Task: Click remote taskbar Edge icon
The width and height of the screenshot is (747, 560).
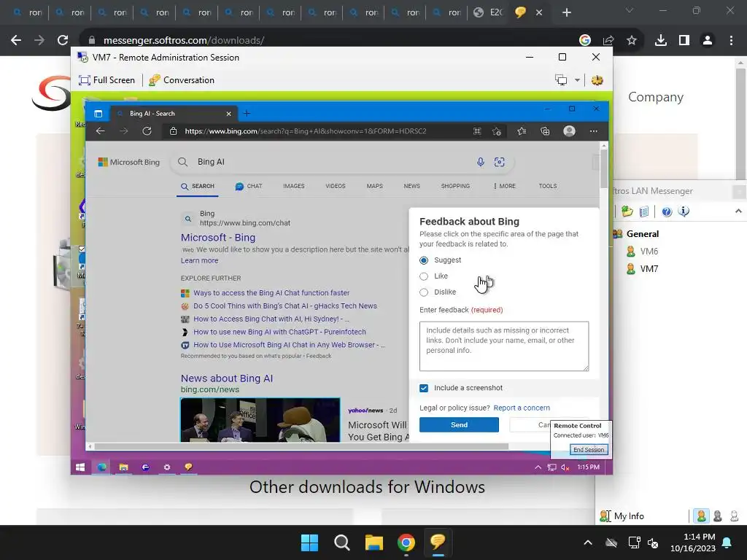Action: tap(102, 467)
